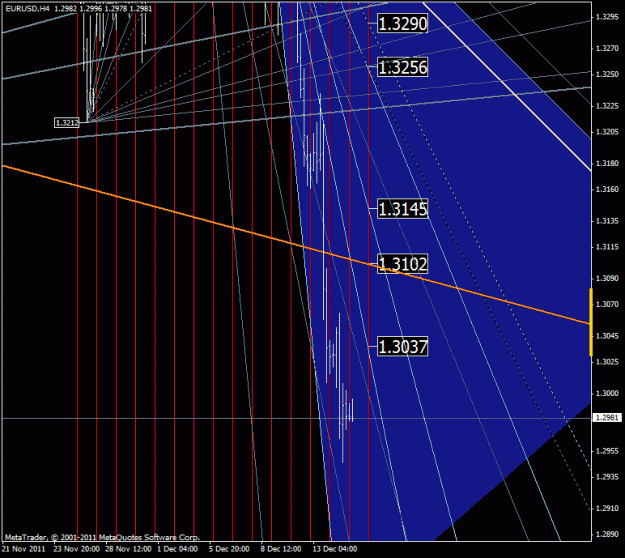The image size is (625, 558).
Task: Click the 1.3212 price tag
Action: click(67, 122)
